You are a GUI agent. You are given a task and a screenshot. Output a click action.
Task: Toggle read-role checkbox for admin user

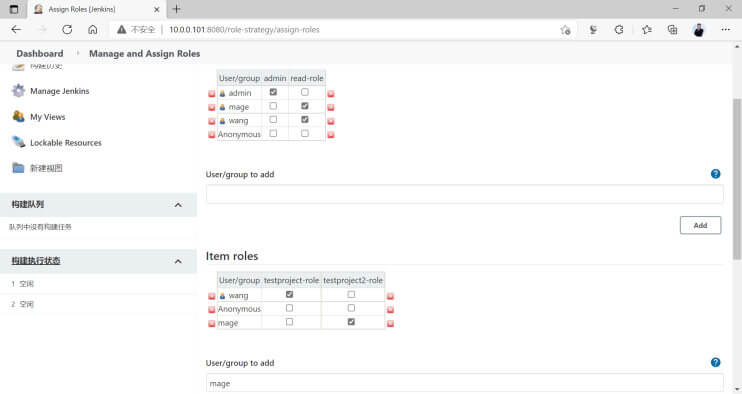305,92
